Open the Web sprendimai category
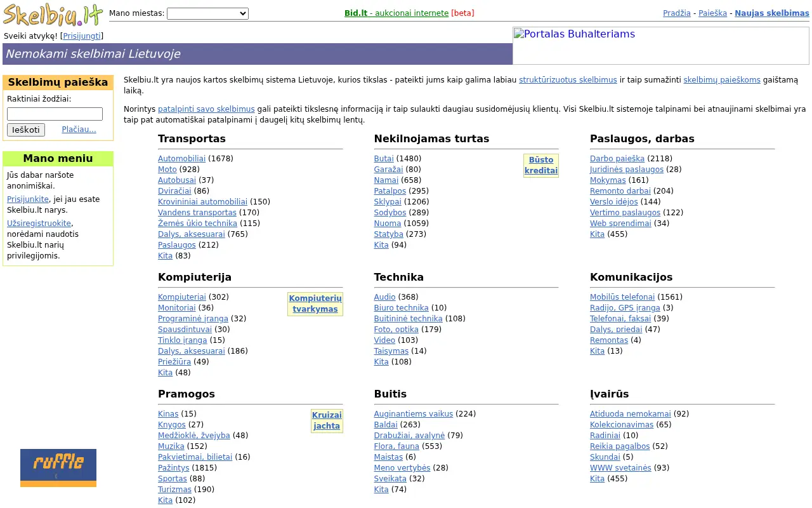Image resolution: width=812 pixels, height=508 pixels. pyautogui.click(x=620, y=224)
